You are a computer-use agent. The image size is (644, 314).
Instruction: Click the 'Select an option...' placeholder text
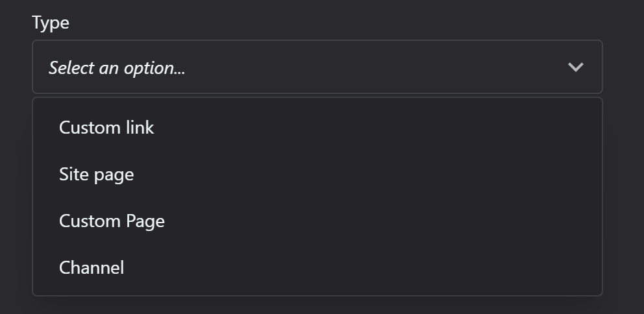point(117,67)
